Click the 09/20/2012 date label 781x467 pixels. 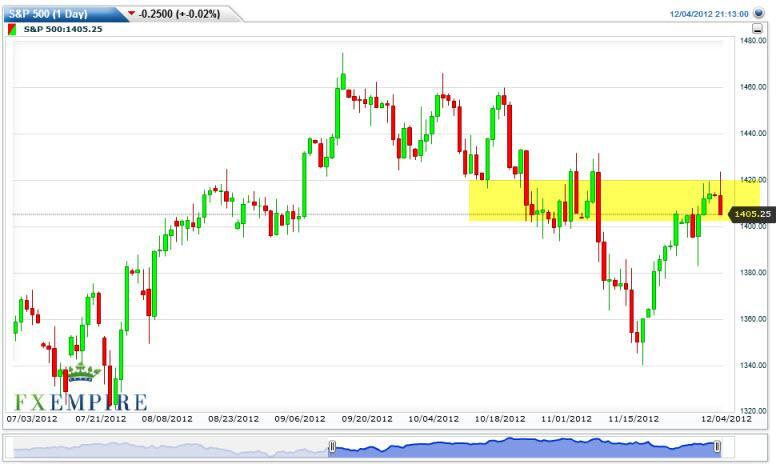pyautogui.click(x=367, y=419)
